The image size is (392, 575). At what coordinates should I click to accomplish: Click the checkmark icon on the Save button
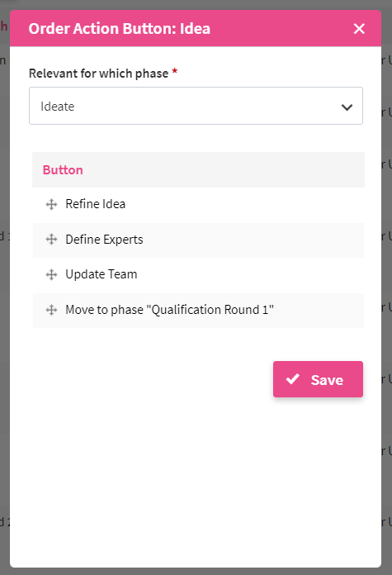coord(293,379)
